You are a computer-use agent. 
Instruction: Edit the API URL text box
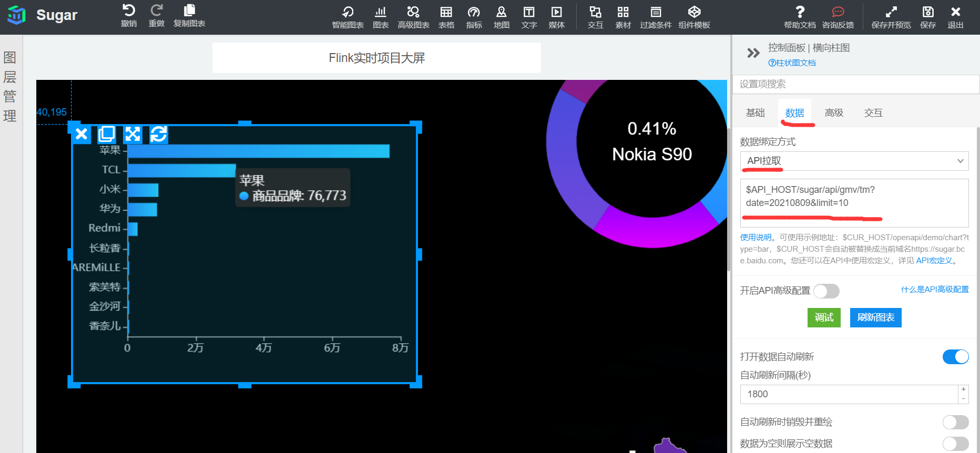(854, 203)
